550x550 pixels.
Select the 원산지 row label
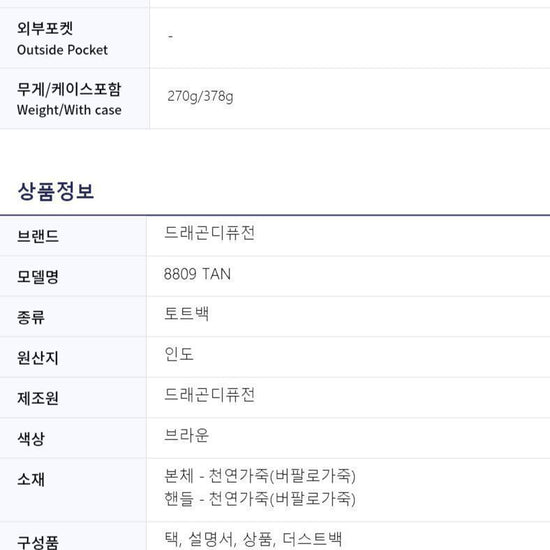[x=38, y=358]
